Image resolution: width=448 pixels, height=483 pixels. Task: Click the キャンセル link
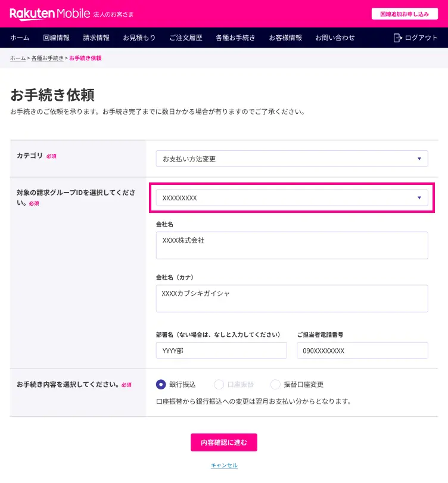click(x=224, y=465)
